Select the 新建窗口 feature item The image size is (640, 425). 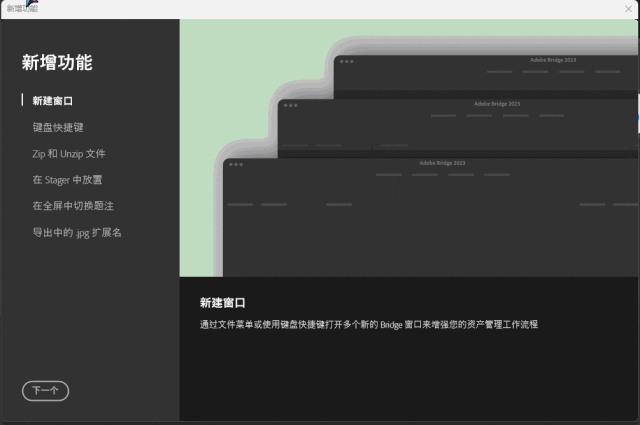click(x=53, y=101)
